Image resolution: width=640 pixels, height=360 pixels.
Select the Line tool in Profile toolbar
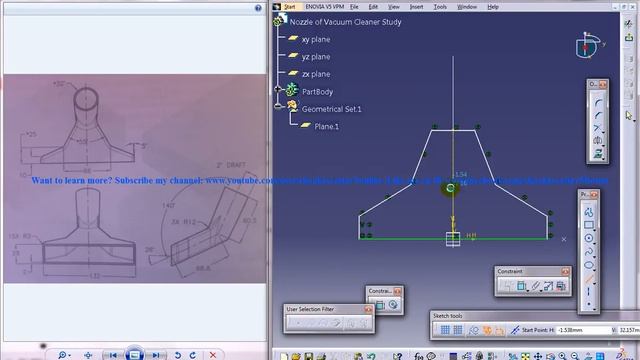tap(589, 279)
